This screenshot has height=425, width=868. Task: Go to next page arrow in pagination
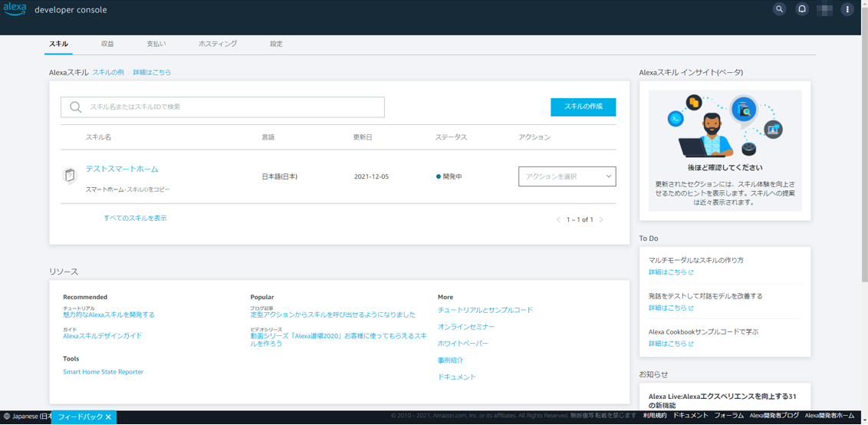point(601,219)
